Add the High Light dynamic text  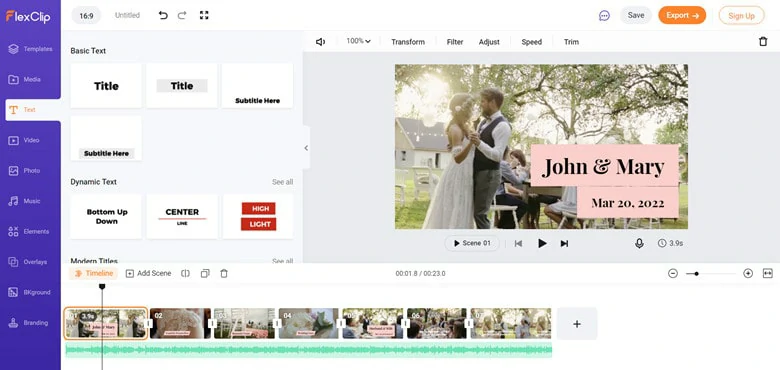click(x=258, y=216)
